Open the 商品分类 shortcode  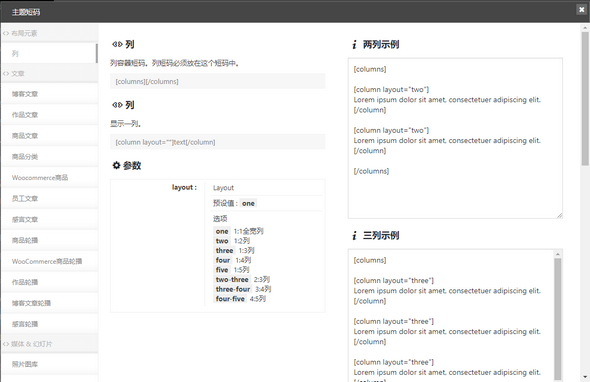pyautogui.click(x=50, y=157)
